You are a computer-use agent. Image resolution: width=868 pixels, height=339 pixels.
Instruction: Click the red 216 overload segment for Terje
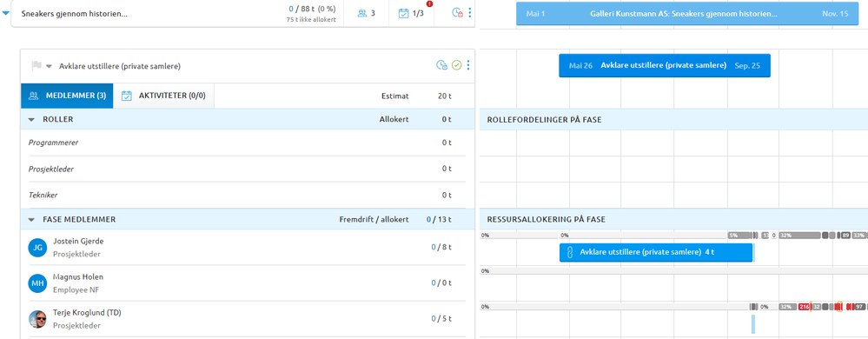point(805,306)
